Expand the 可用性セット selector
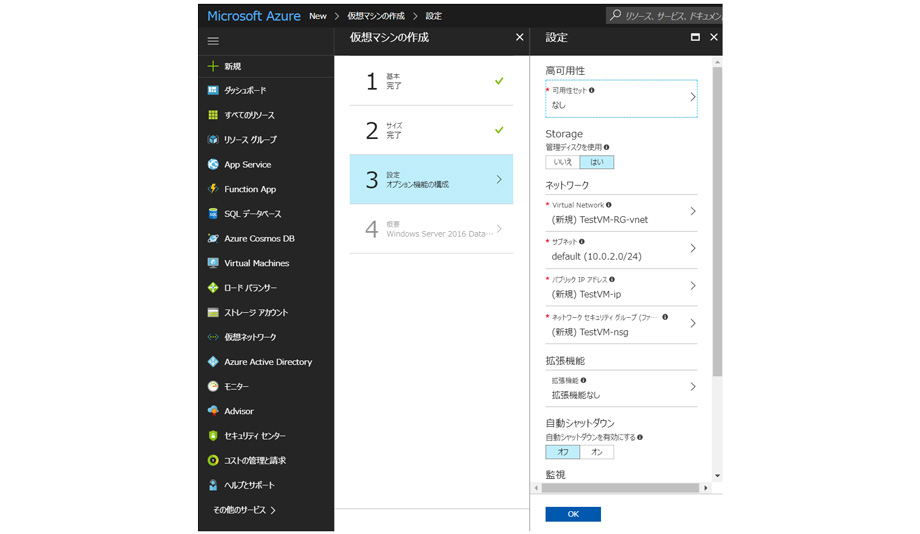This screenshot has height=534, width=920. coord(620,98)
